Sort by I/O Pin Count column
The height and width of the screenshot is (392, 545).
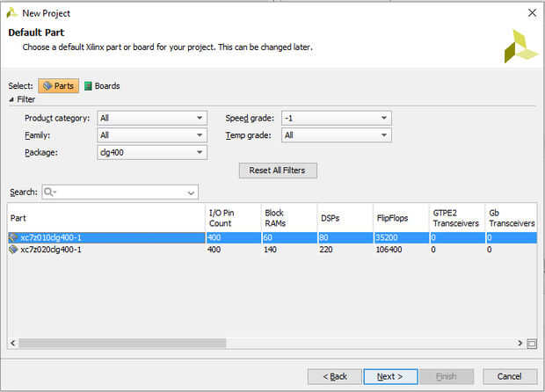233,218
